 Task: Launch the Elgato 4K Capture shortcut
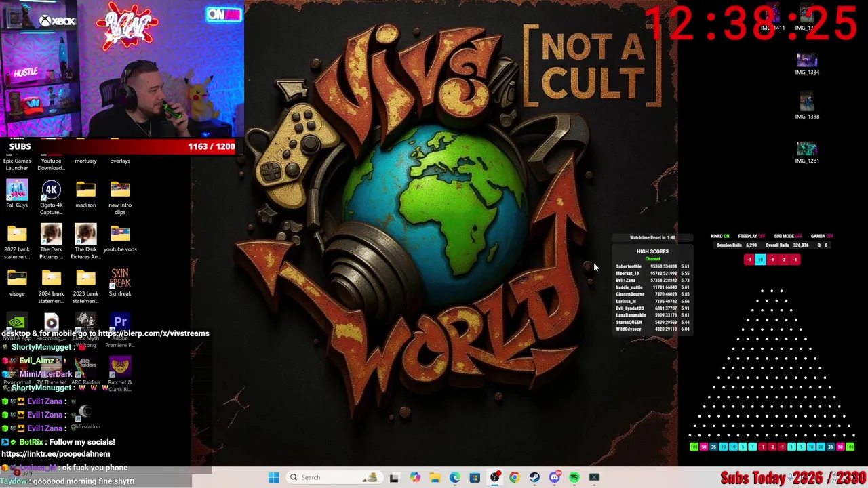51,197
